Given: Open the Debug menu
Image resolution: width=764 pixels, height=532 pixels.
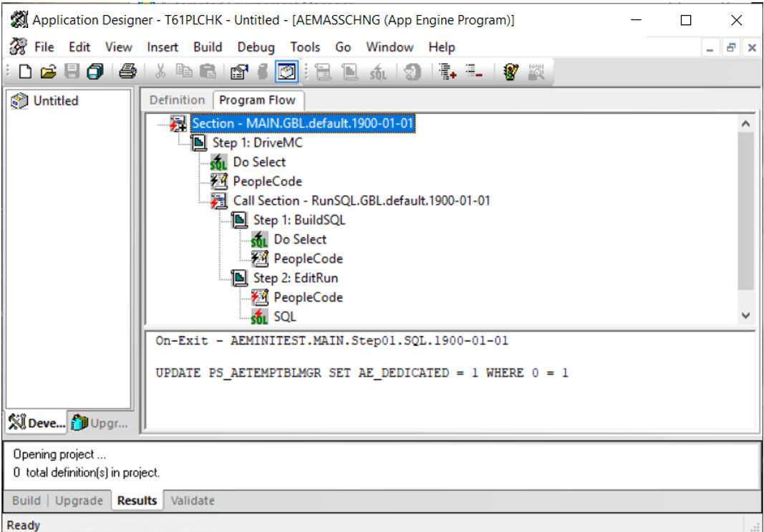Looking at the screenshot, I should pos(256,47).
